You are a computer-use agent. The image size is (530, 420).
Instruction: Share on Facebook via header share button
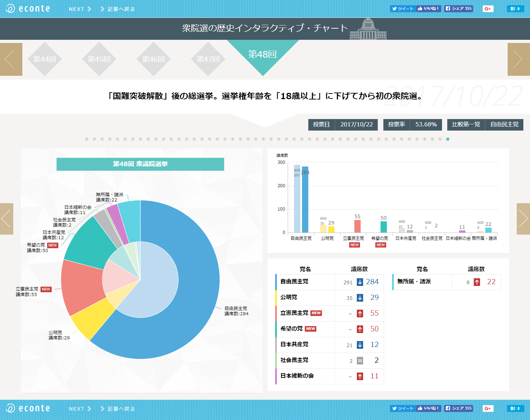click(x=458, y=9)
